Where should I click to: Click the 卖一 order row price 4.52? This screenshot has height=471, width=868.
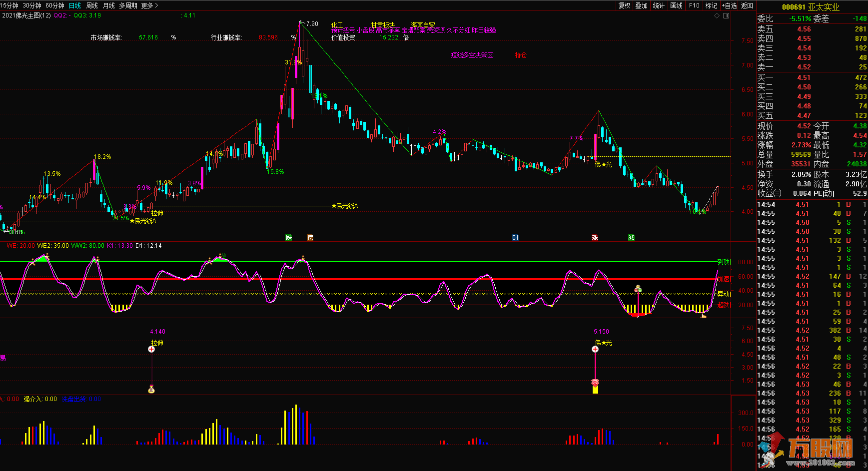(804, 67)
